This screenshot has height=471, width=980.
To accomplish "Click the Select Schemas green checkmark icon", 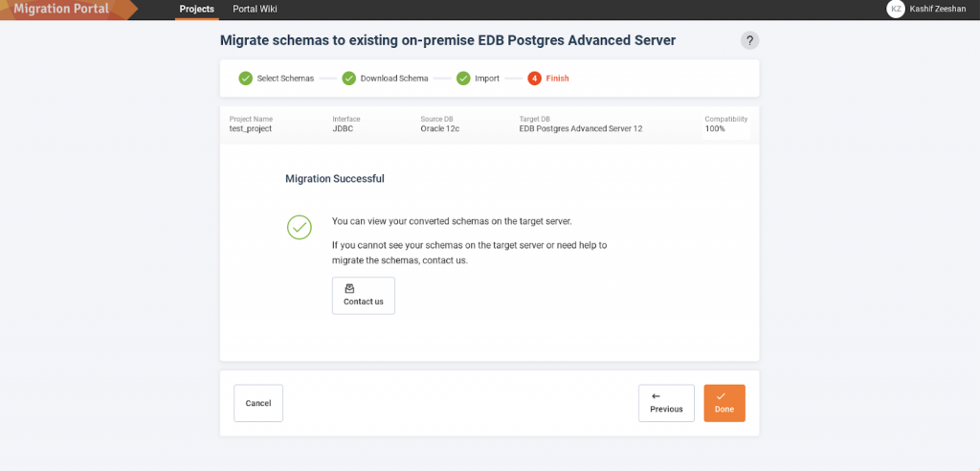I will (x=246, y=78).
